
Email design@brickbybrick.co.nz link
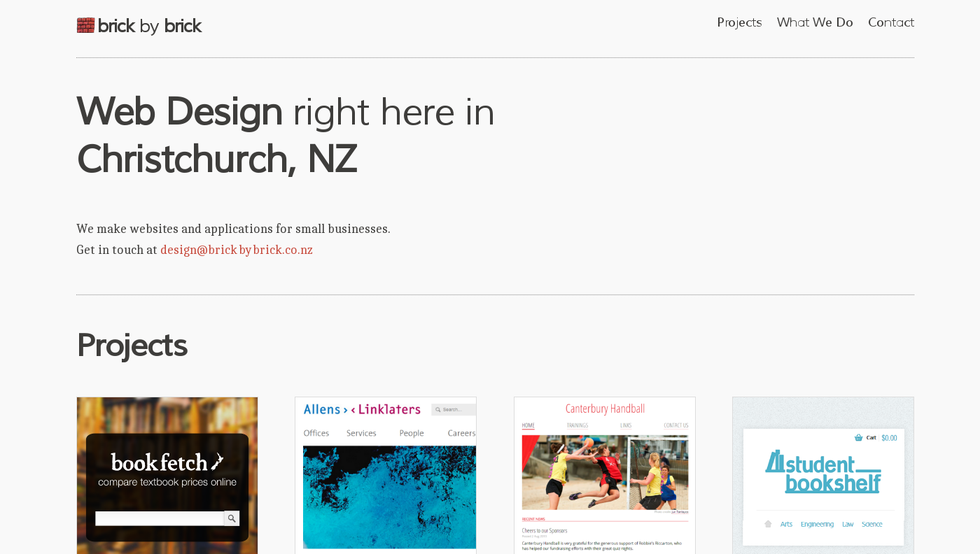(x=237, y=250)
